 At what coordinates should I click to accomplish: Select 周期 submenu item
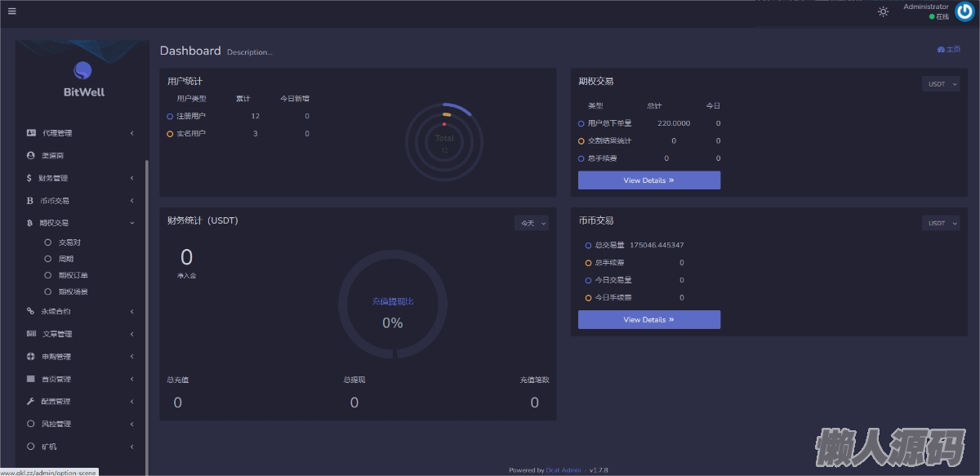click(66, 259)
